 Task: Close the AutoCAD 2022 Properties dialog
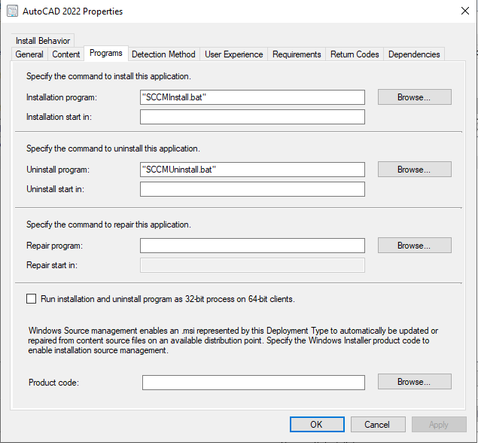point(465,11)
